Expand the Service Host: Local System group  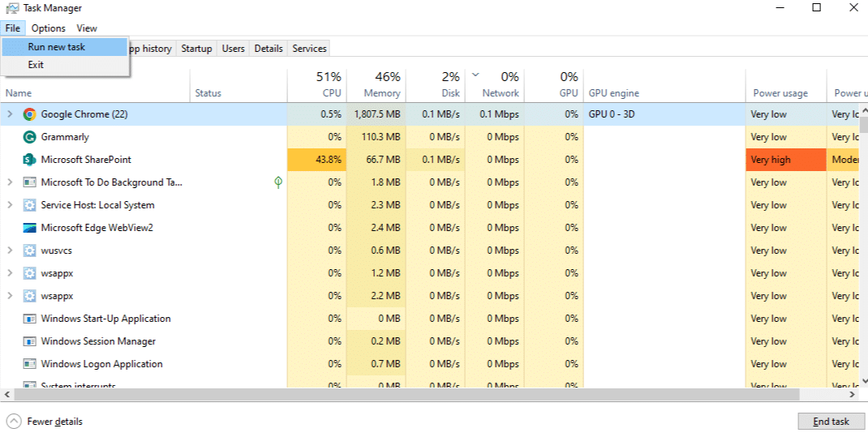10,204
